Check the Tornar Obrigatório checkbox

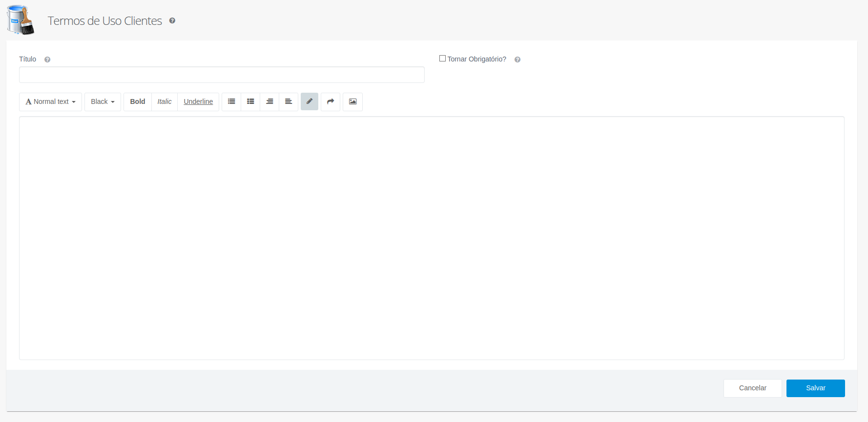tap(442, 59)
